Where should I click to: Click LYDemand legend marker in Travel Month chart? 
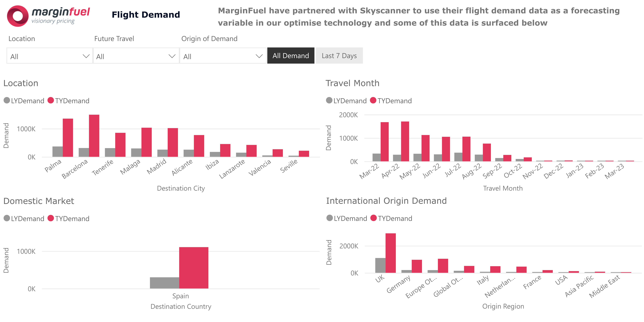click(329, 100)
